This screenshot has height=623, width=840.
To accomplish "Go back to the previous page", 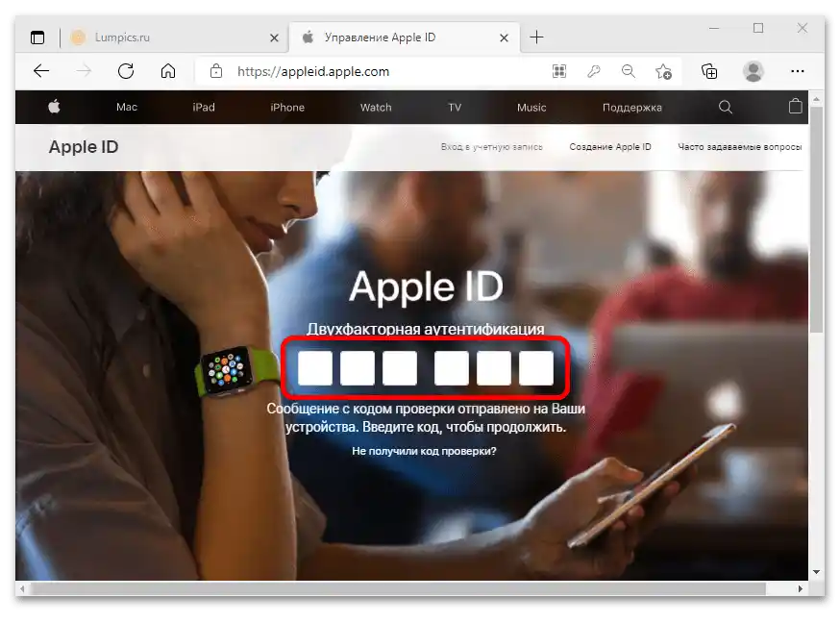I will click(41, 71).
